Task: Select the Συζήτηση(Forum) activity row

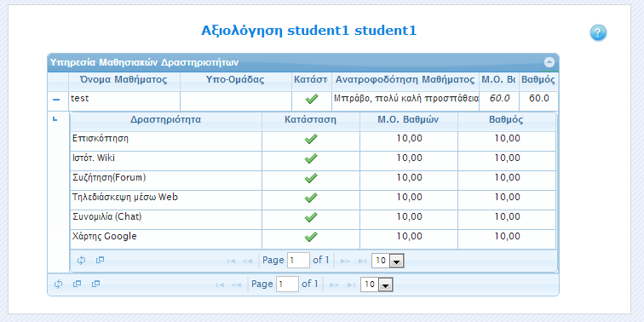Action: click(313, 181)
